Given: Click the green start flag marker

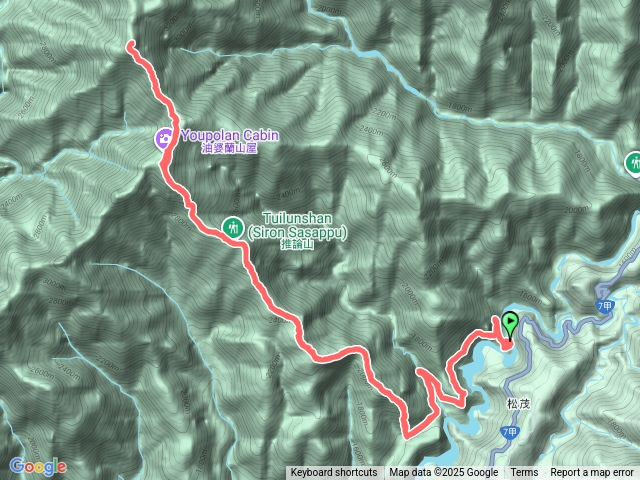Looking at the screenshot, I should (510, 325).
